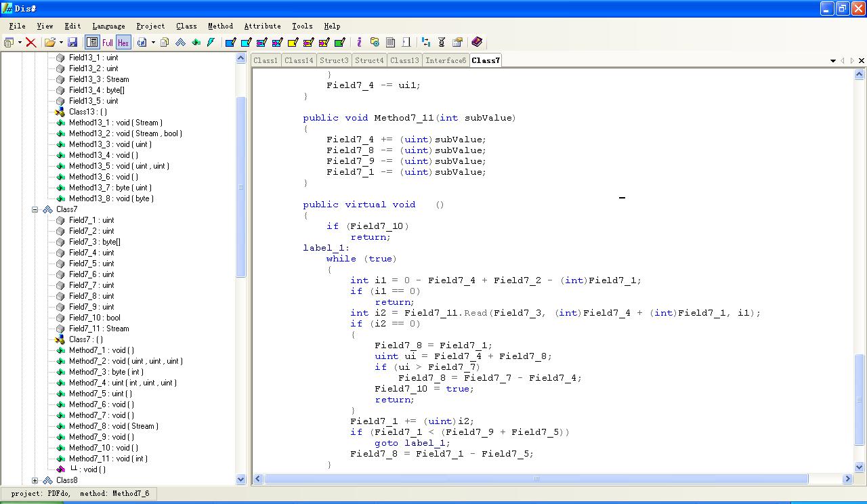Click the first blue box pencil icon
The width and height of the screenshot is (867, 504).
pyautogui.click(x=230, y=43)
